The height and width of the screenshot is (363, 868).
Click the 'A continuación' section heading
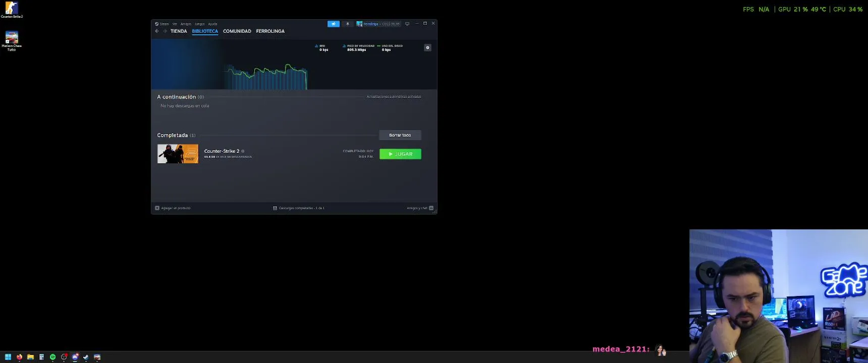coord(176,97)
